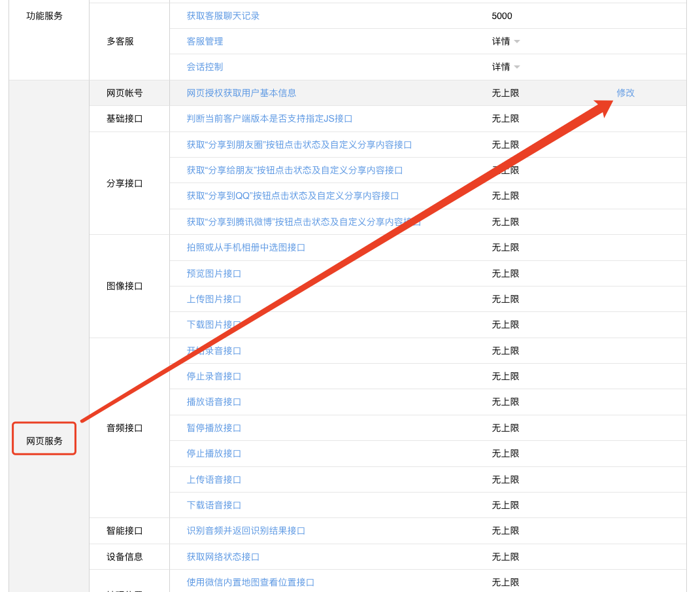The width and height of the screenshot is (700, 592).
Task: Open the 停止录音接口 link
Action: point(214,376)
